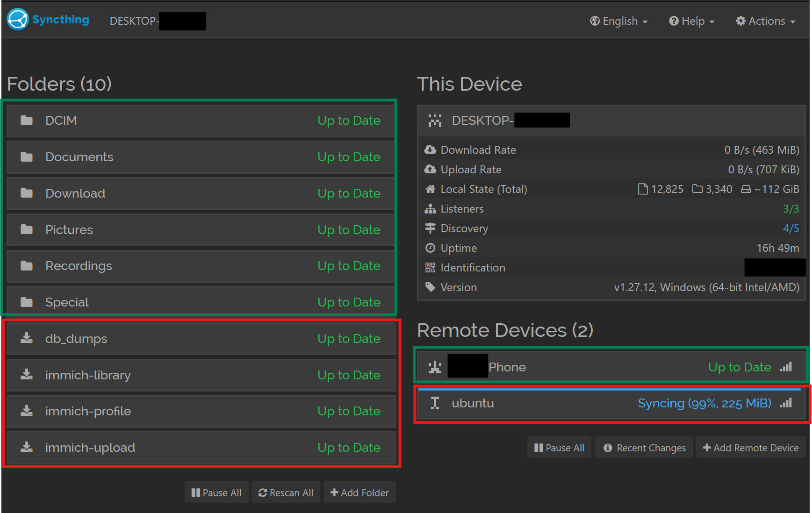The height and width of the screenshot is (513, 812).
Task: Open the Help dropdown menu
Action: click(x=691, y=21)
